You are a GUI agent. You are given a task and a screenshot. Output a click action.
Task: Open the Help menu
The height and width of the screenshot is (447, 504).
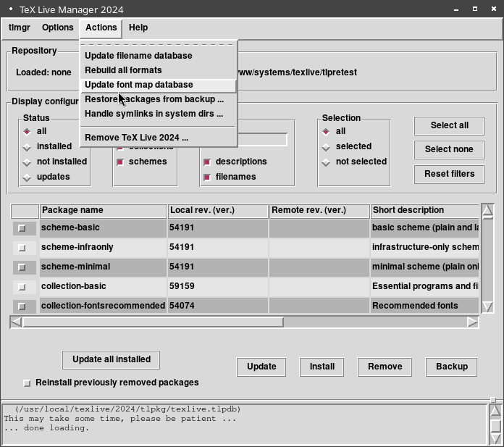(138, 28)
